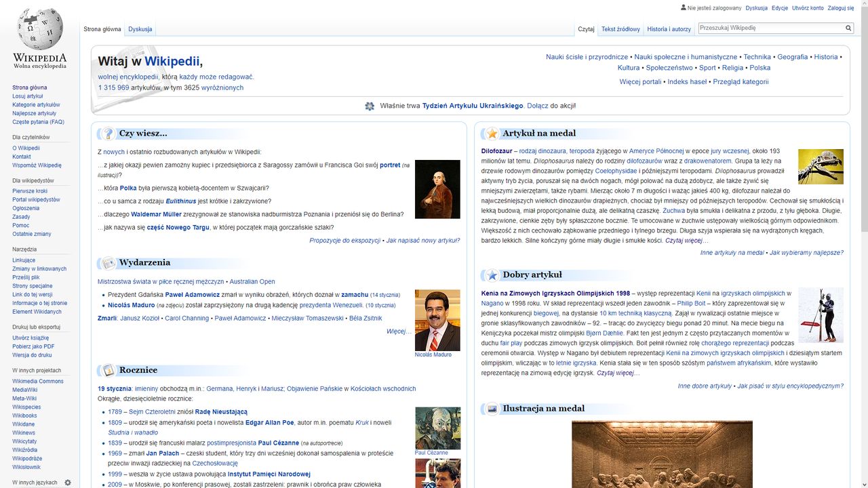Click the 'Zaloguj się' link

pos(841,8)
